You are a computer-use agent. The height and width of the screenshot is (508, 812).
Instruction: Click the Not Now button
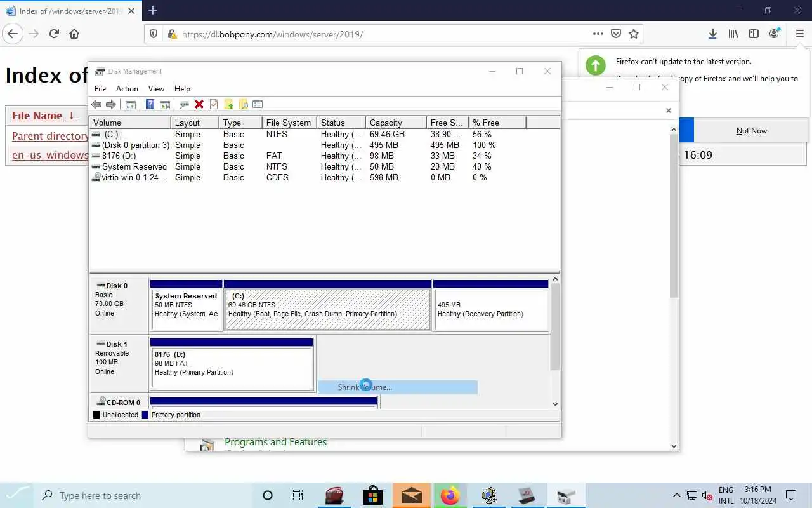coord(751,131)
